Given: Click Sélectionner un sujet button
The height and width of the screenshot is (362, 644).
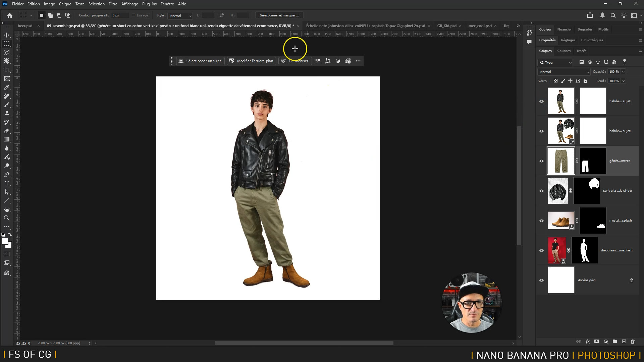Looking at the screenshot, I should tap(200, 61).
